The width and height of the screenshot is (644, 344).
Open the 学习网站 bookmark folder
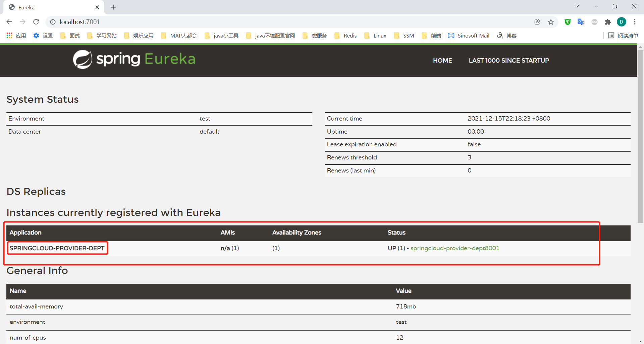tap(102, 36)
